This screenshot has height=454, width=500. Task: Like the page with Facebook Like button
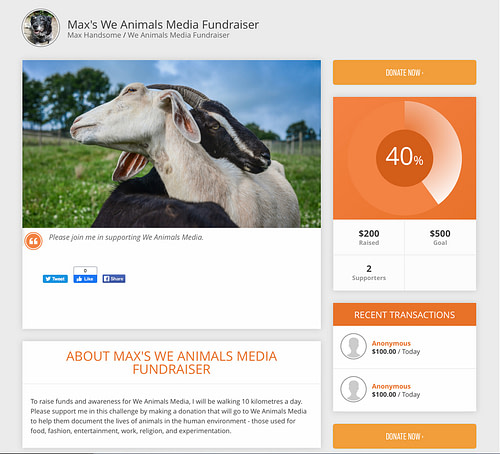[85, 279]
